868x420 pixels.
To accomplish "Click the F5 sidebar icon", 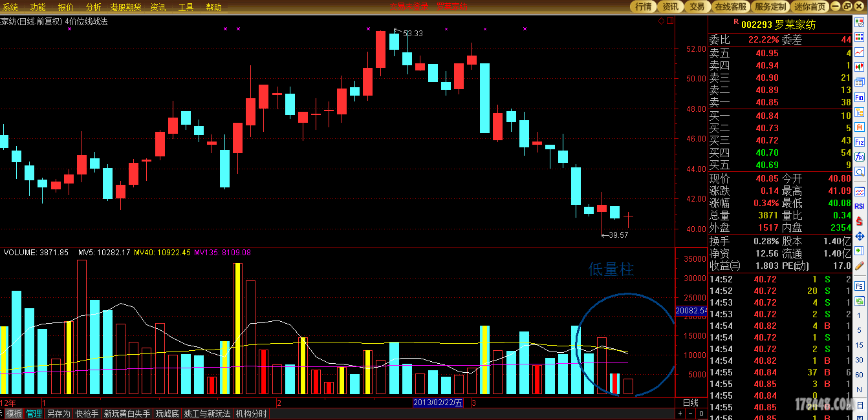I will (x=860, y=285).
